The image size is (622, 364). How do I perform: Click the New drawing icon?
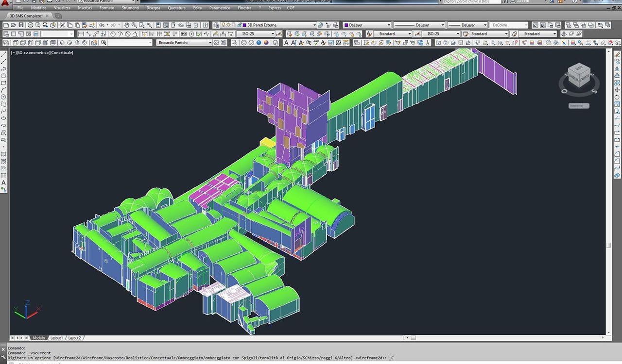[x=5, y=25]
